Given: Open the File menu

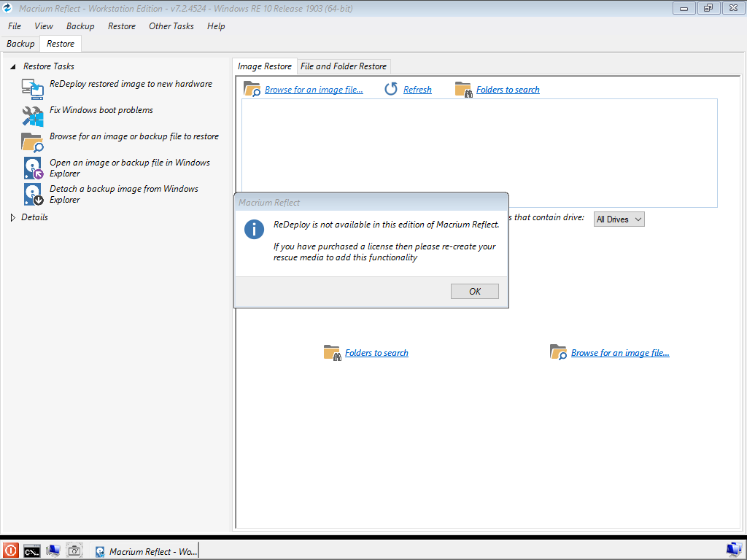Looking at the screenshot, I should 15,26.
